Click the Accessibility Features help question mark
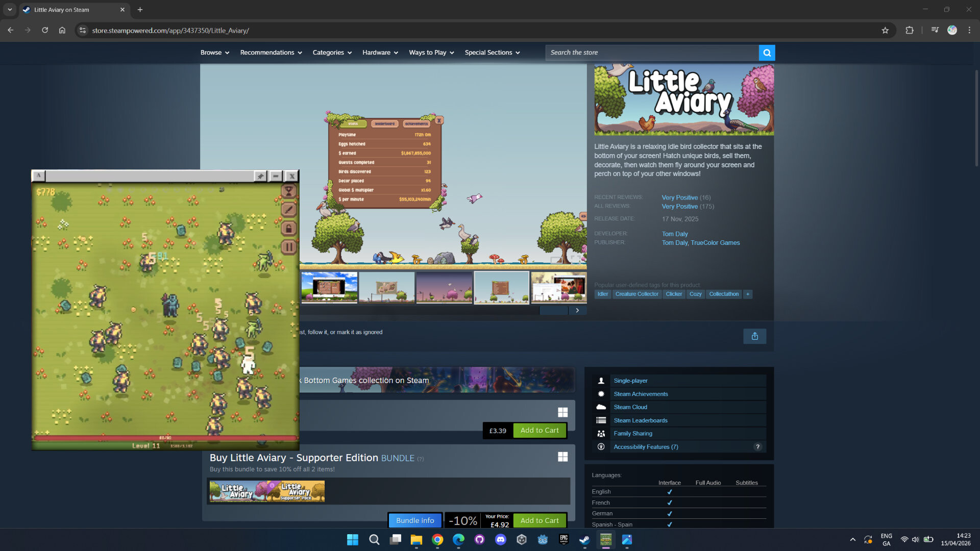The width and height of the screenshot is (980, 551). (x=757, y=447)
